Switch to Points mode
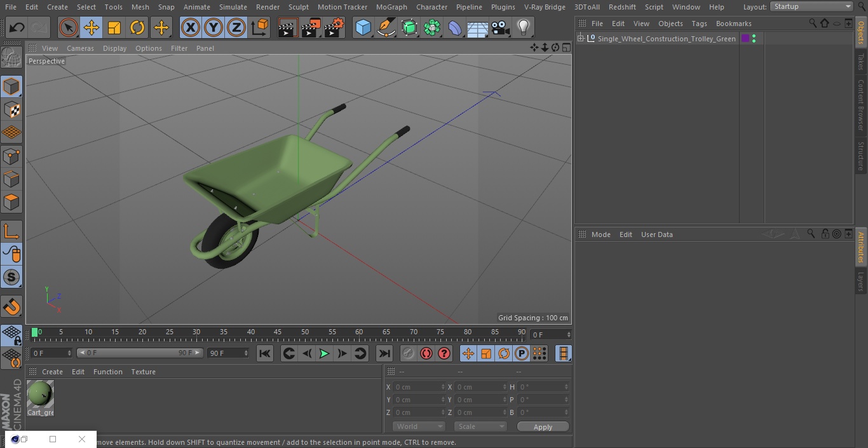The image size is (868, 448). 11,156
